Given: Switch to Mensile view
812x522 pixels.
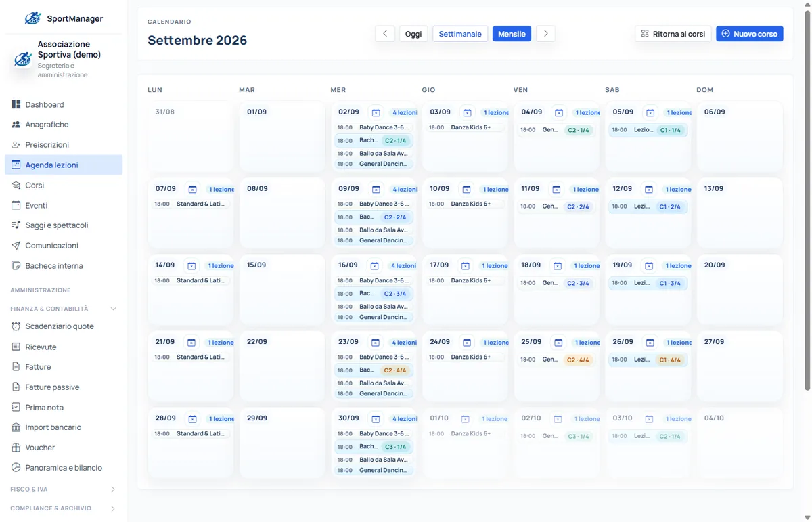Looking at the screenshot, I should tap(512, 34).
